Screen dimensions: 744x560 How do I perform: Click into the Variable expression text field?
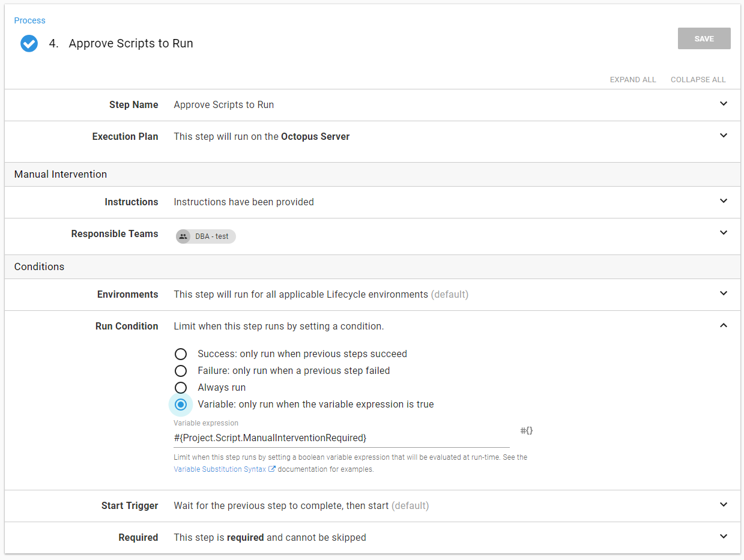click(341, 438)
